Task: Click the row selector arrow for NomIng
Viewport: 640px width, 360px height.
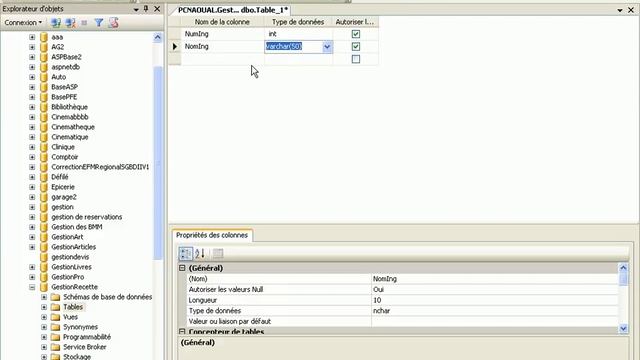Action: point(175,47)
